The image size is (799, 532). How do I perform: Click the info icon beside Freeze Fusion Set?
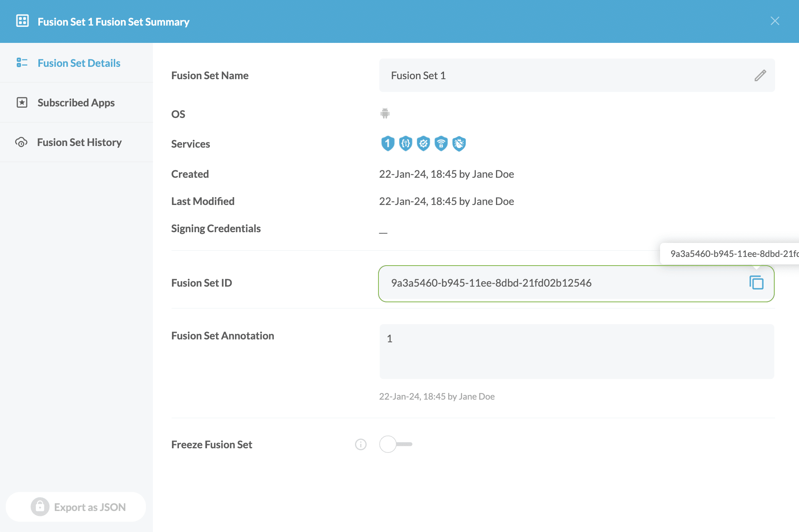(361, 445)
